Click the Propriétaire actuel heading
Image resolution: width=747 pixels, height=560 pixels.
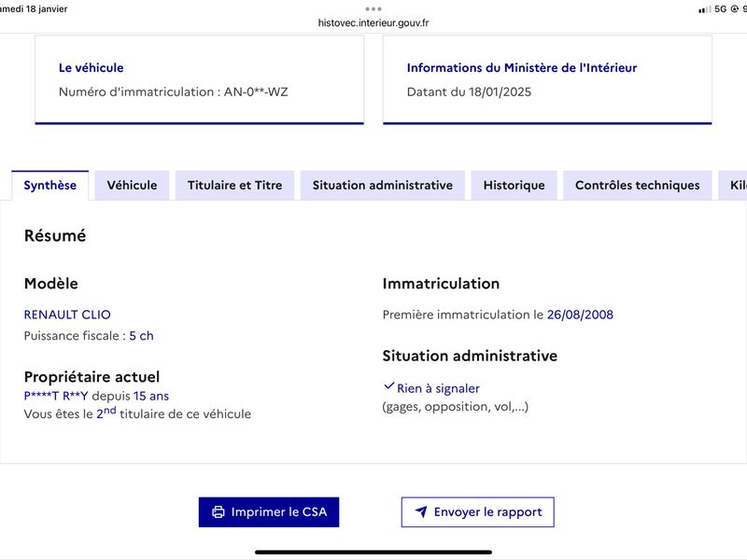92,377
